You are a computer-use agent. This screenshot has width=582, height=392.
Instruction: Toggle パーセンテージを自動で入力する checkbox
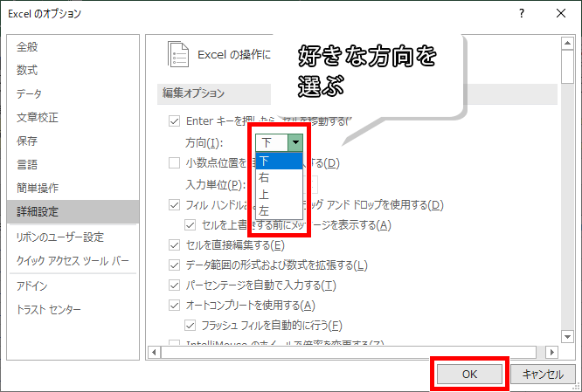click(175, 285)
